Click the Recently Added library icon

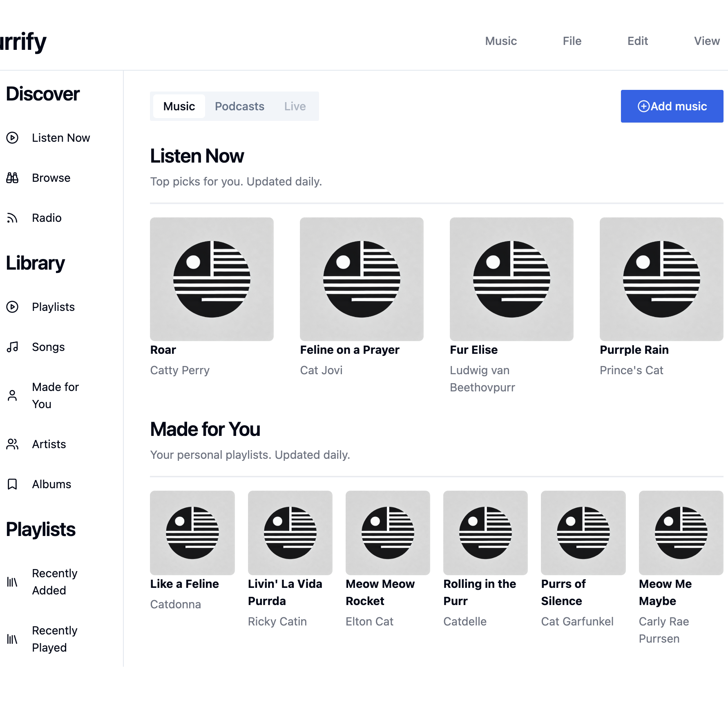point(12,582)
